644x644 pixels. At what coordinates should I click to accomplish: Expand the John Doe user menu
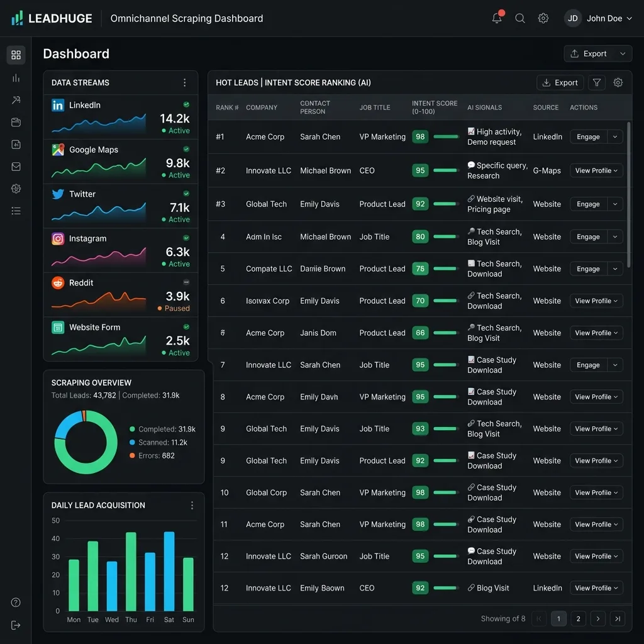[x=629, y=18]
